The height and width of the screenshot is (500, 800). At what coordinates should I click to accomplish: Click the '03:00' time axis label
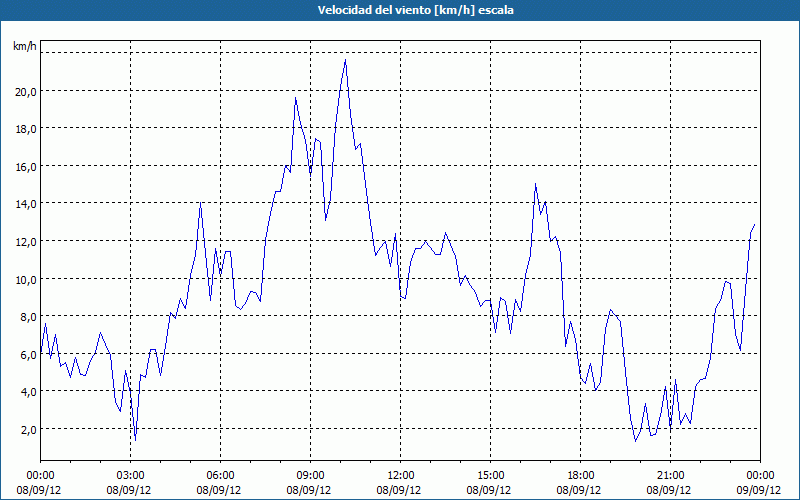[x=131, y=476]
